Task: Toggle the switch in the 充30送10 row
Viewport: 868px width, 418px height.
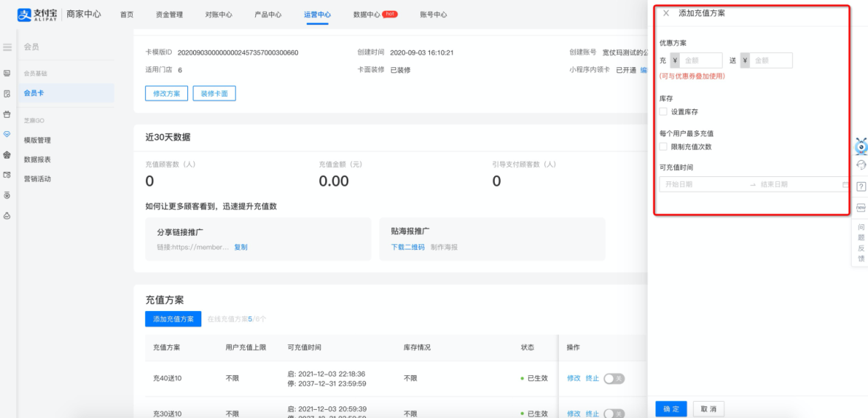Action: click(614, 414)
